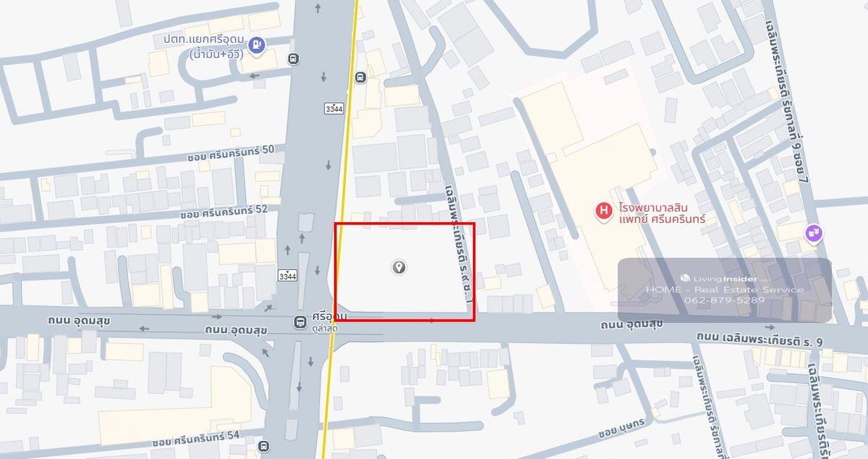Open the purple theater masks marker
Screen dimensions: 868x459
point(814,233)
